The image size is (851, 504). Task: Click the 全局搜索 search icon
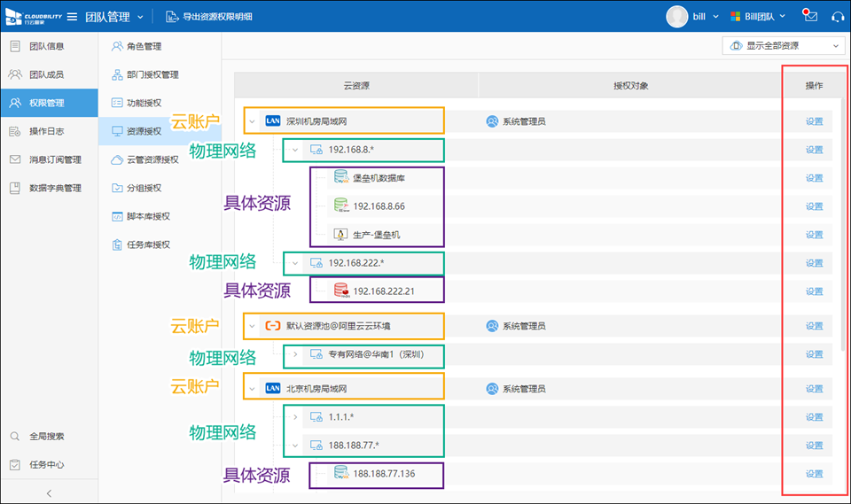tap(15, 437)
